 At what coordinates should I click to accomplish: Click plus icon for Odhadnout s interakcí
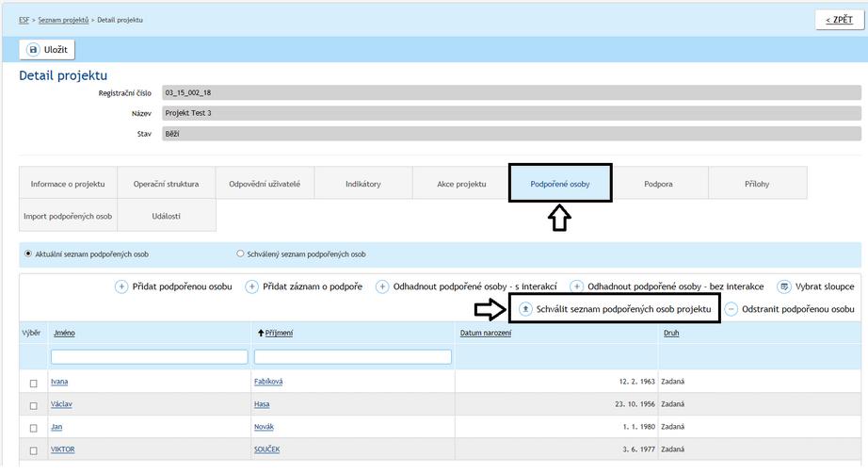[x=382, y=286]
